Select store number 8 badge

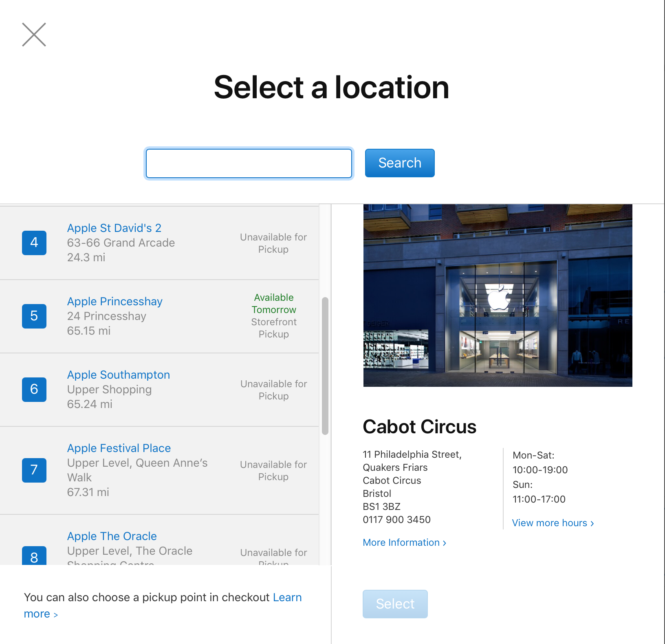point(34,556)
